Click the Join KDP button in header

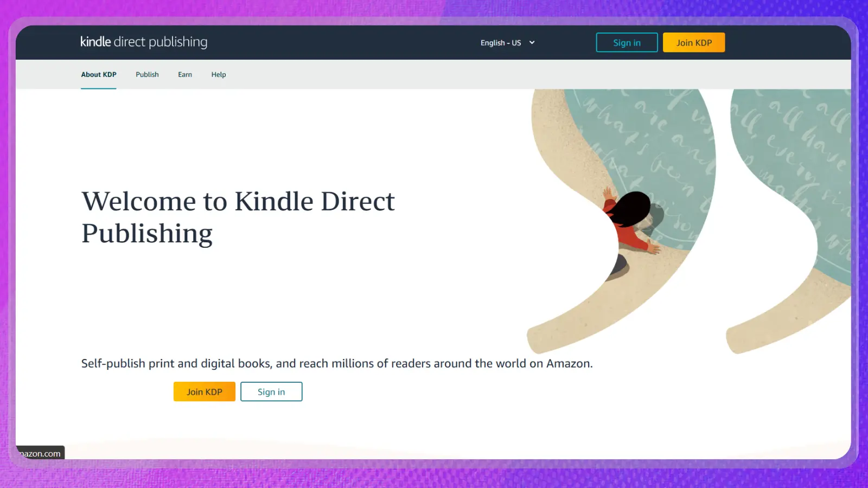pyautogui.click(x=694, y=43)
